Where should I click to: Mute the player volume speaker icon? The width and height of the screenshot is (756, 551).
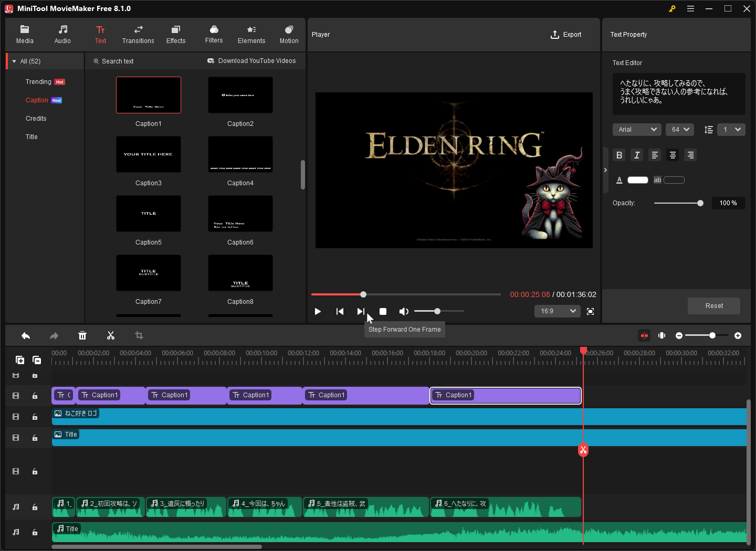(404, 312)
